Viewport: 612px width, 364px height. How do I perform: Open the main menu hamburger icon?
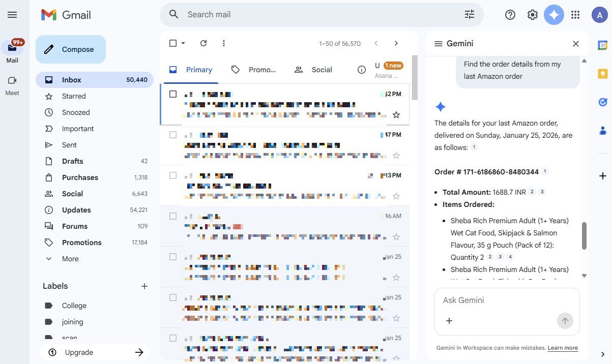[x=12, y=15]
